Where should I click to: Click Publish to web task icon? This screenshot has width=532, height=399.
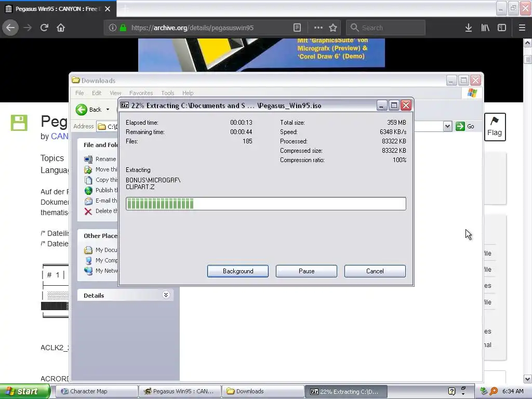pos(88,190)
